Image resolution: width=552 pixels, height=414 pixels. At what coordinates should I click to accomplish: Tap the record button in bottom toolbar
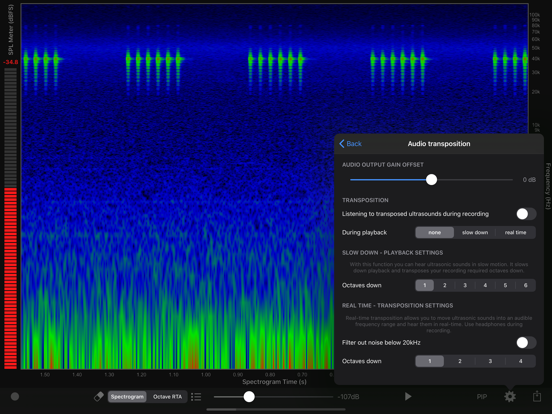pos(15,397)
